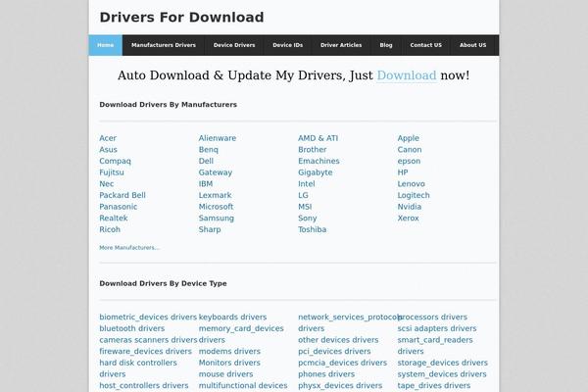Open phones drivers link

[326, 374]
